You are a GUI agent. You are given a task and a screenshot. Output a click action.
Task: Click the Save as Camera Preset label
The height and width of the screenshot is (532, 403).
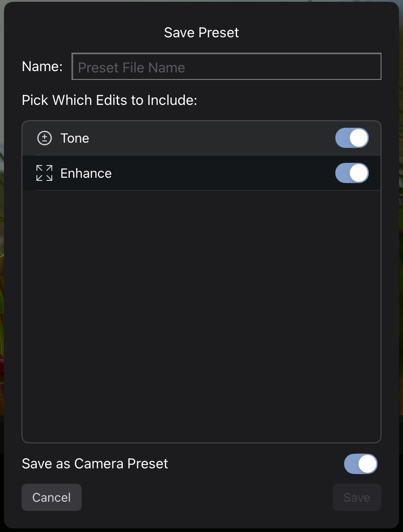(x=95, y=464)
